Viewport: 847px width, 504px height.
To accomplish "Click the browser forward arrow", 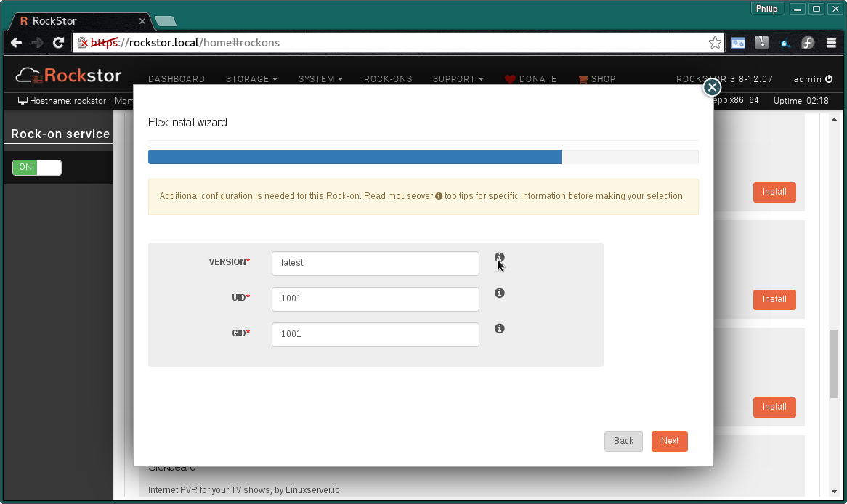I will (x=37, y=43).
